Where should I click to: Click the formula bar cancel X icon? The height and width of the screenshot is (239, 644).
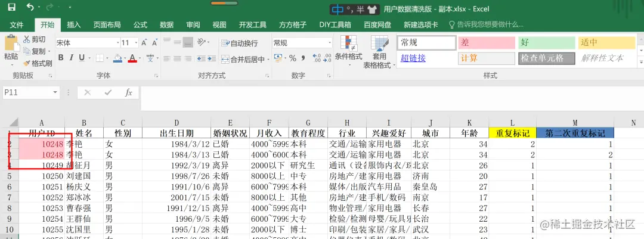point(87,92)
